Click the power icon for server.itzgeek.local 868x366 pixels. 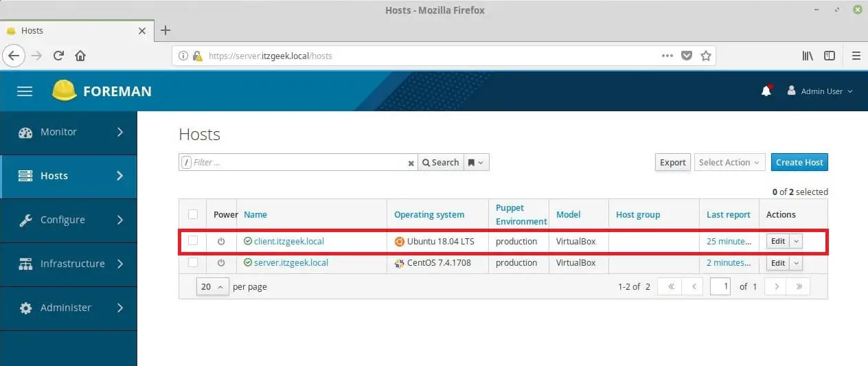221,263
